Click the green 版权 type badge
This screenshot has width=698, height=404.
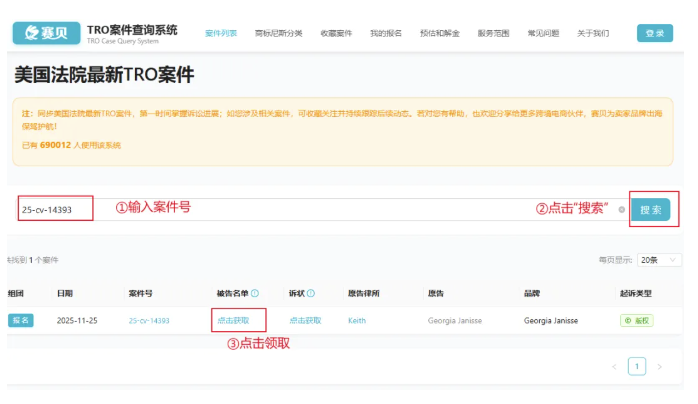click(x=635, y=321)
